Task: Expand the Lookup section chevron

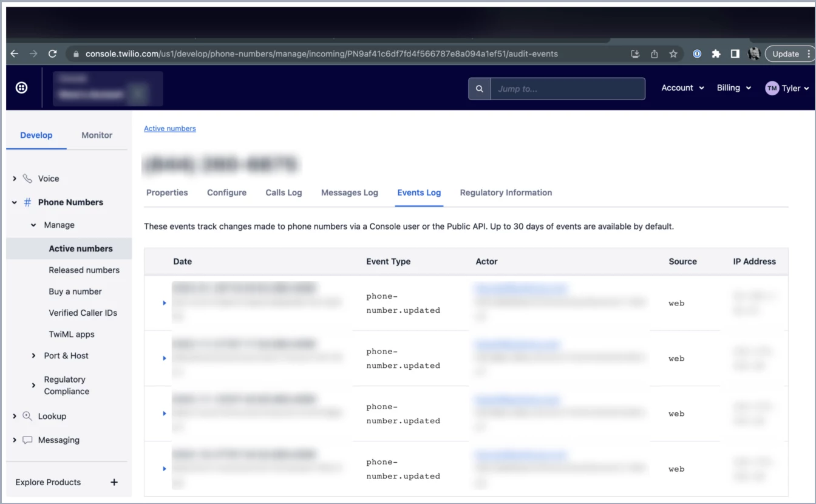Action: [x=15, y=416]
